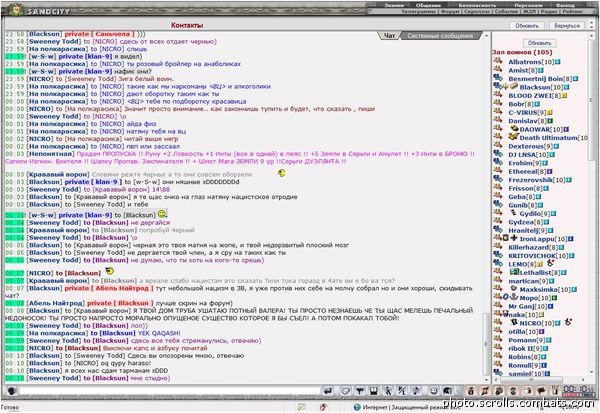Click the Выход menu item
Screen dimensions: 600x413
pos(566,5)
